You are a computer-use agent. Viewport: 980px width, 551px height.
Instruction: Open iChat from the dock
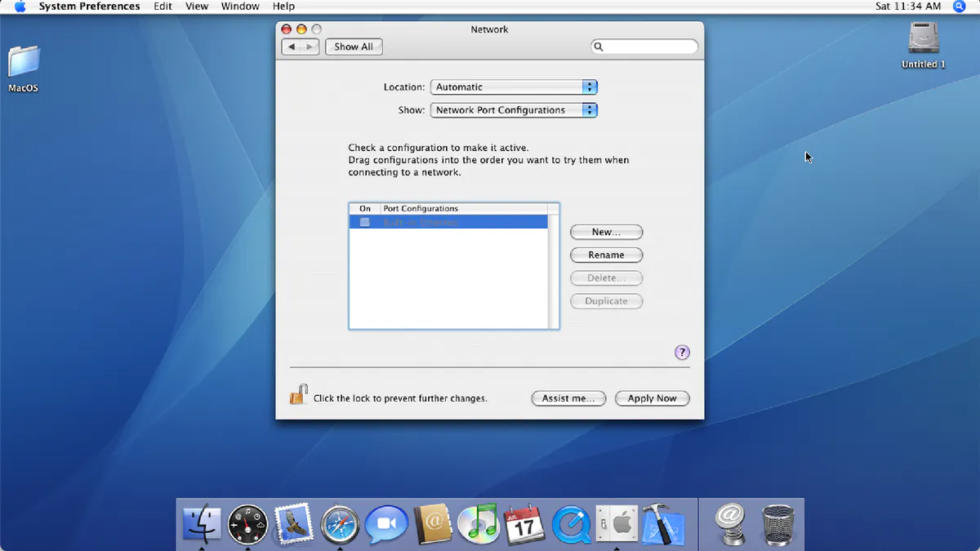386,524
